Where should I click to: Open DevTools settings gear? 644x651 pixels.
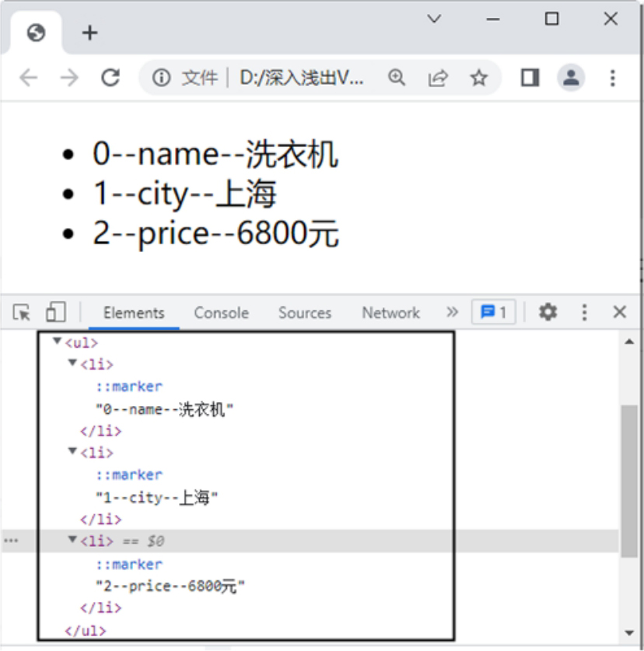pos(548,313)
